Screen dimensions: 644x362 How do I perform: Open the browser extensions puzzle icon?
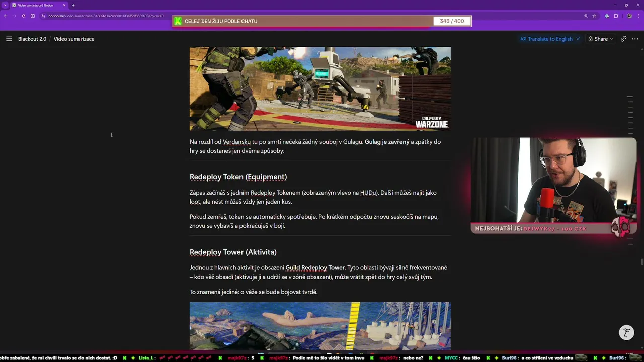point(616,16)
